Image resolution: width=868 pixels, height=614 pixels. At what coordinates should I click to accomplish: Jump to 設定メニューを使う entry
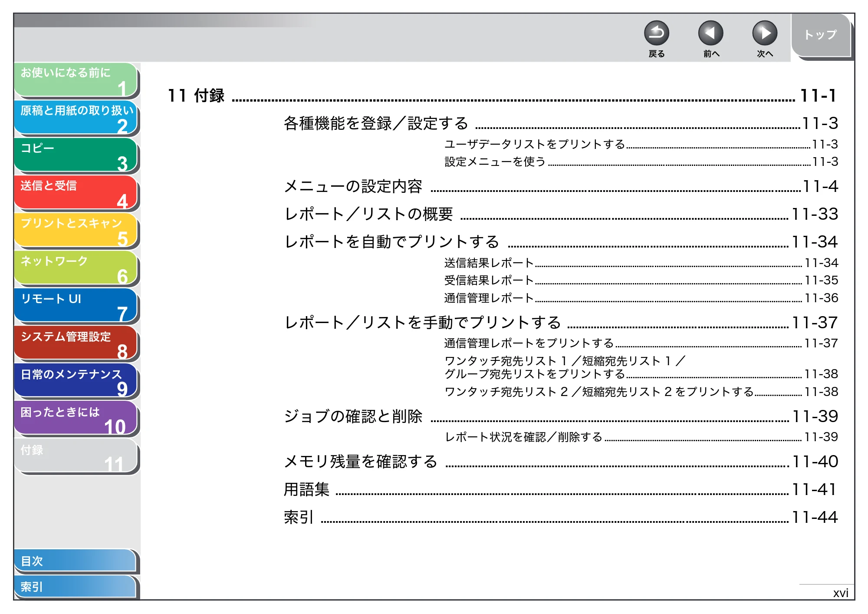641,162
